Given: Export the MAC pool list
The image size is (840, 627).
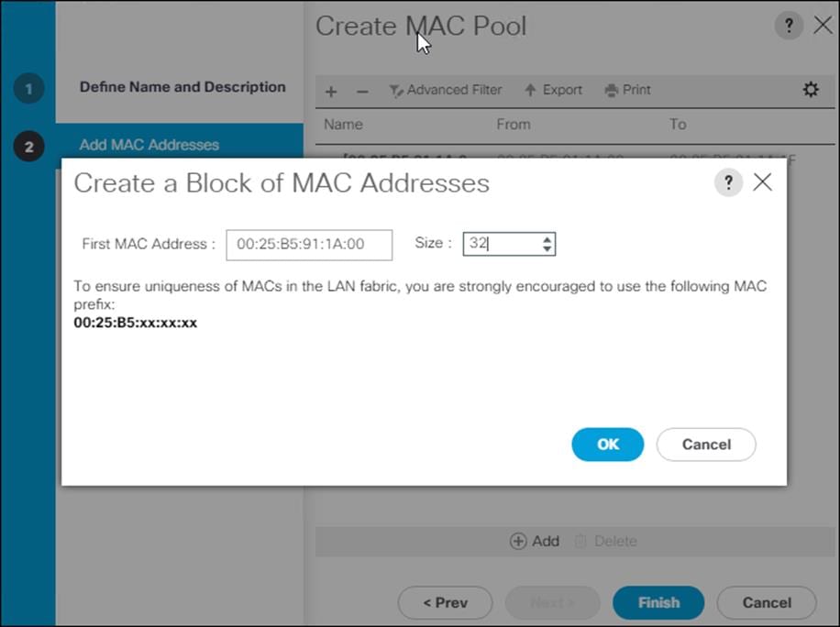Looking at the screenshot, I should coord(553,90).
